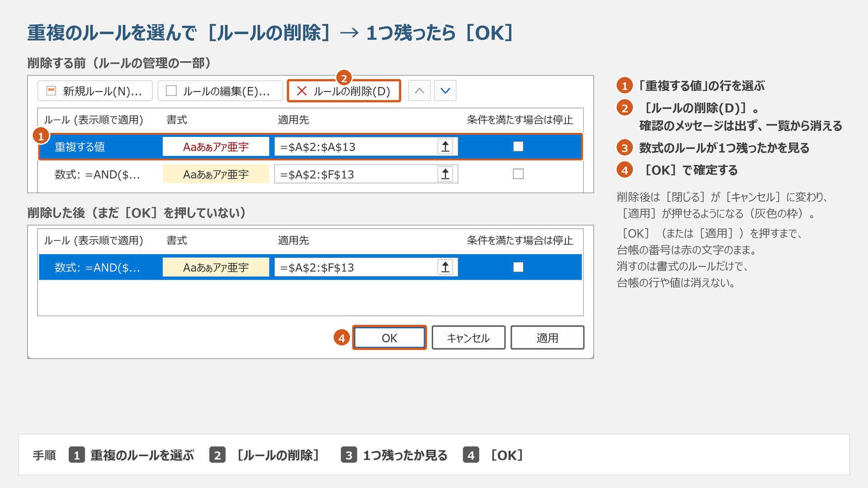Toggle stop-if-true checkbox for 重複する値 rule
This screenshot has width=868, height=488.
point(518,146)
